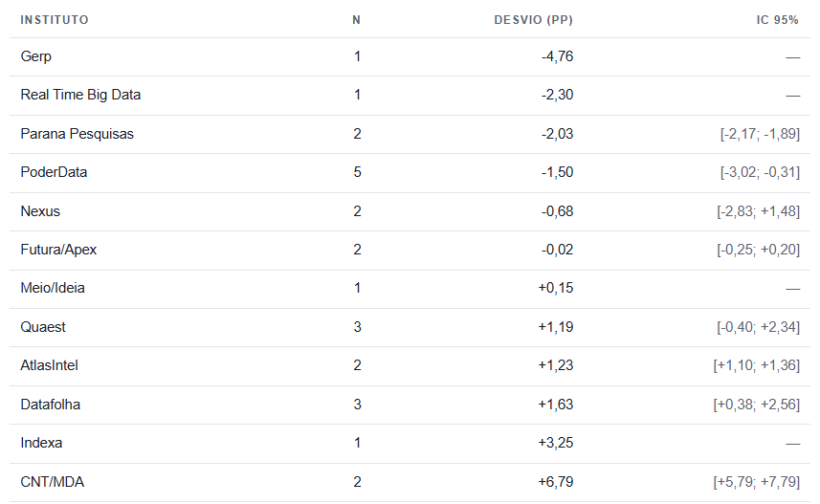Click the [+0,38; +2,56] interval cell
The image size is (820, 504).
[757, 405]
